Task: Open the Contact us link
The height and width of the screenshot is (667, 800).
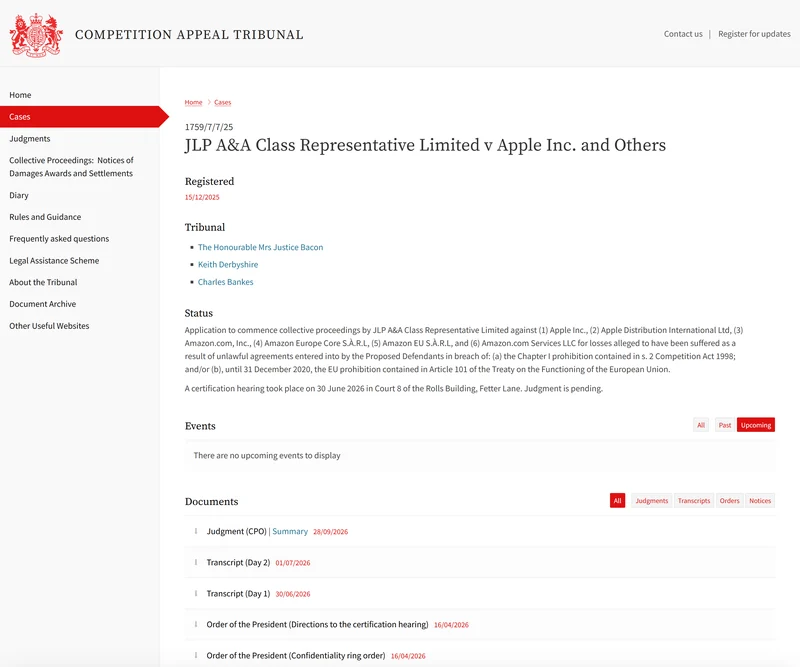Action: click(x=683, y=34)
